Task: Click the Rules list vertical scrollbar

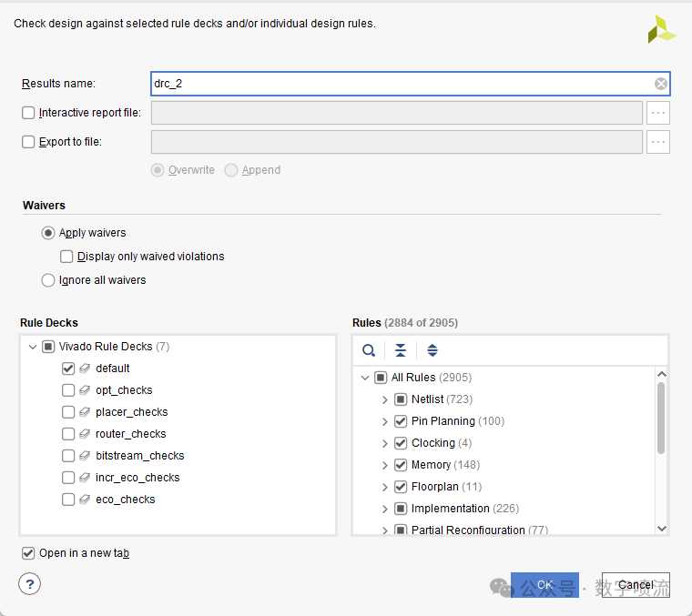Action: click(x=661, y=417)
